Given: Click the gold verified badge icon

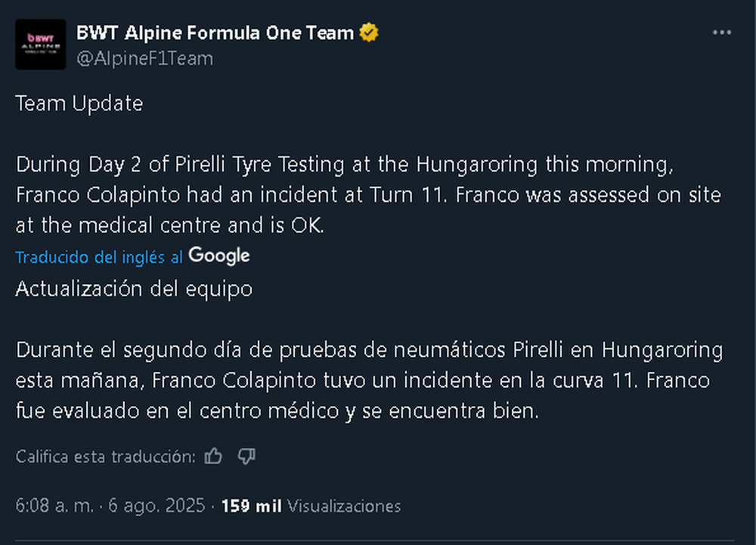Looking at the screenshot, I should tap(369, 33).
